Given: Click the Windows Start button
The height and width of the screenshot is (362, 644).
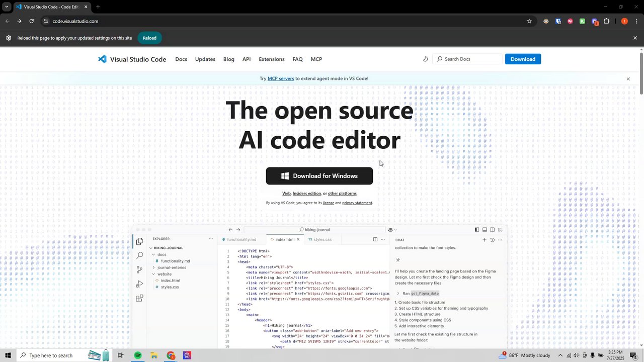Looking at the screenshot, I should click(8, 355).
